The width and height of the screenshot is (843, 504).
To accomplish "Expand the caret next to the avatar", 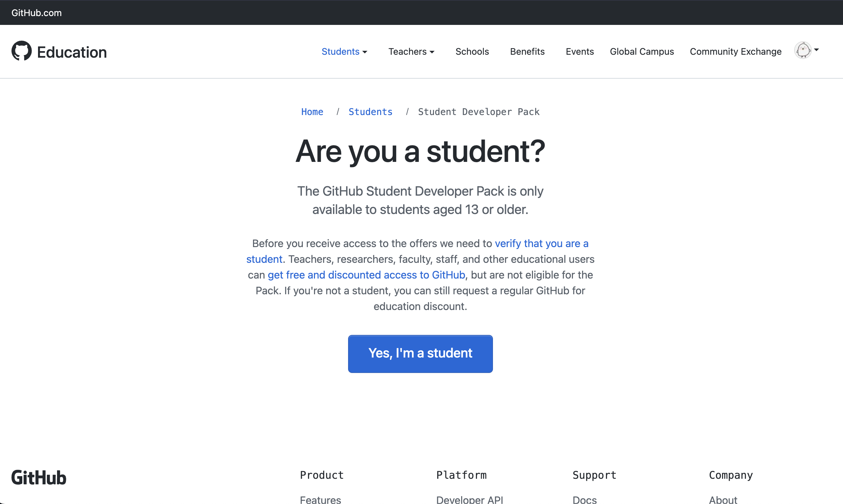I will pos(817,50).
